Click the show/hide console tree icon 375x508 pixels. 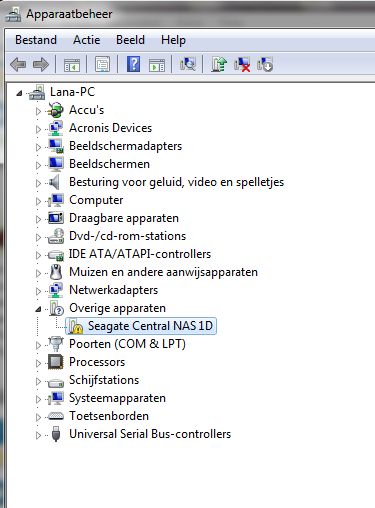(x=72, y=65)
